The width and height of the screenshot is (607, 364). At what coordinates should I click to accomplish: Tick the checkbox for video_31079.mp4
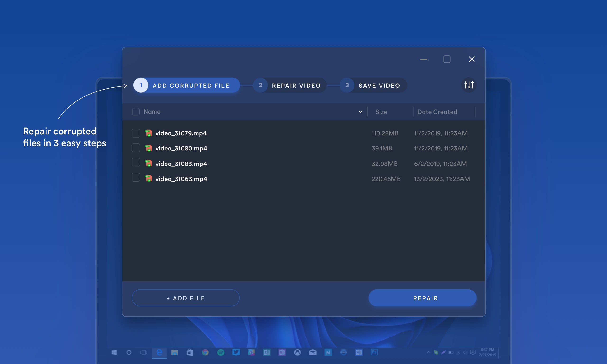[136, 133]
